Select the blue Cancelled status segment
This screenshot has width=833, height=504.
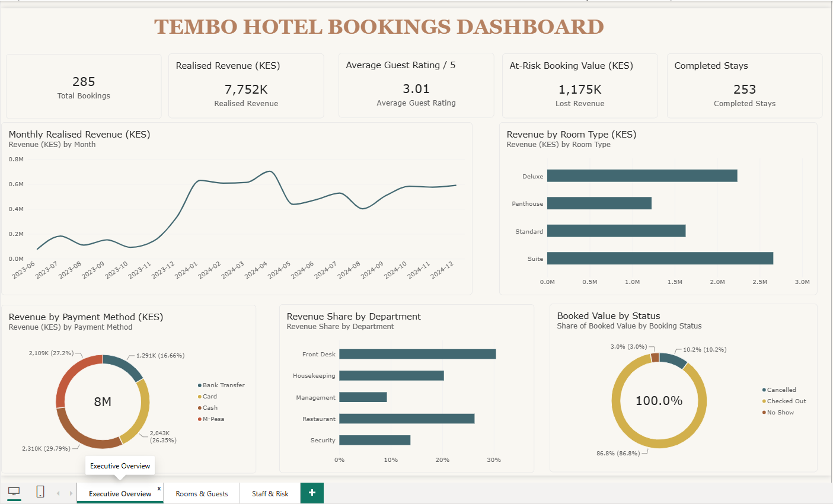click(674, 360)
